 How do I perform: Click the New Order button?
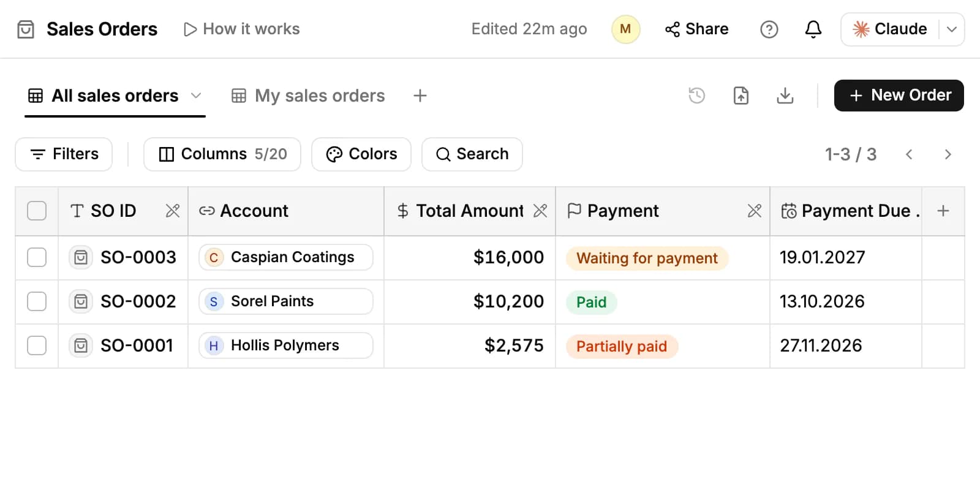coord(899,96)
